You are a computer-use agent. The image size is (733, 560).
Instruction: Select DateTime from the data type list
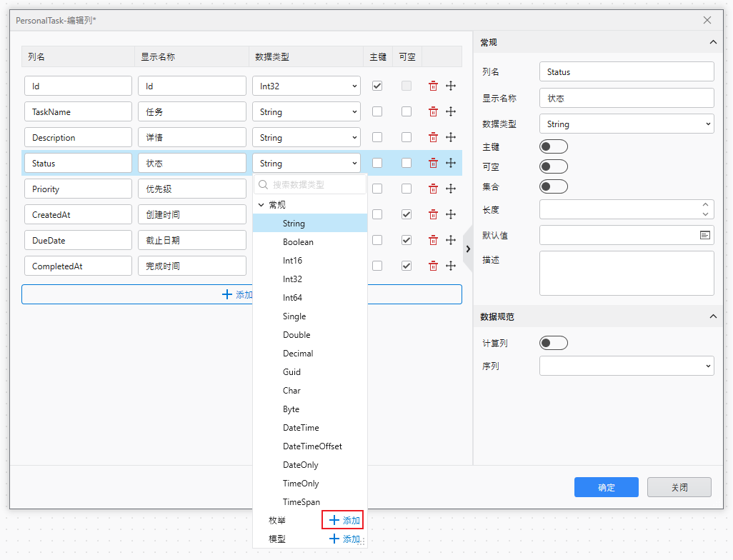(301, 427)
